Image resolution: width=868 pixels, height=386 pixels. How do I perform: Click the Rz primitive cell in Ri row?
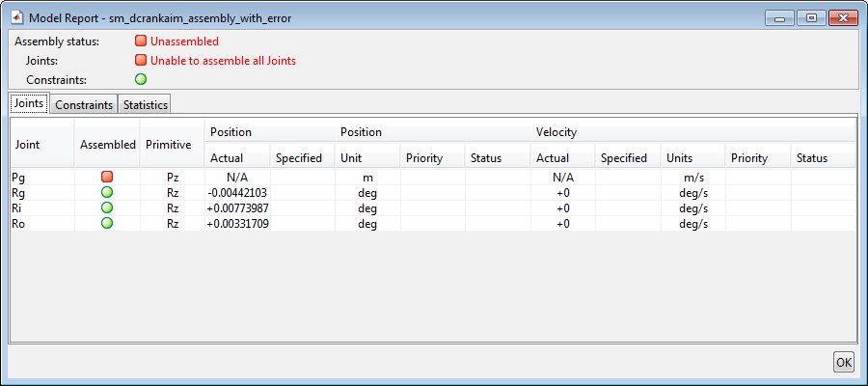click(173, 208)
